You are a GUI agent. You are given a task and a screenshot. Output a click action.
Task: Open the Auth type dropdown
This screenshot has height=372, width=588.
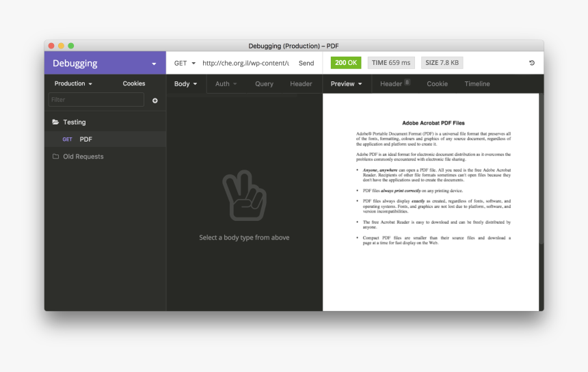pyautogui.click(x=226, y=84)
